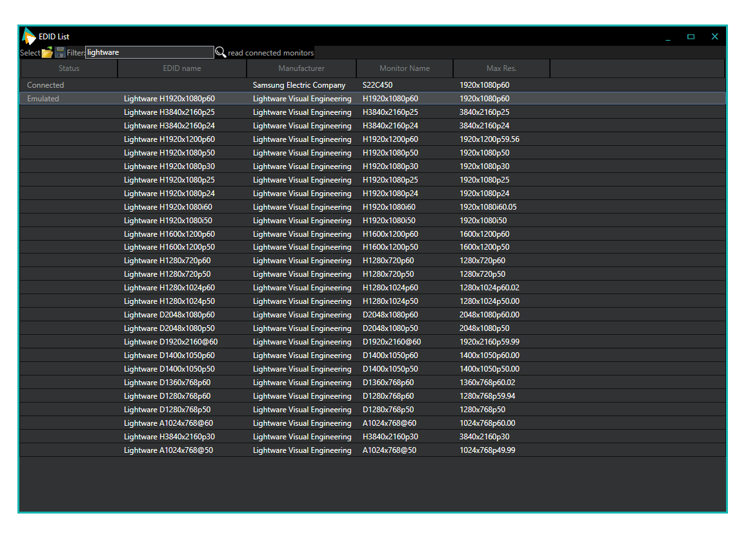
Task: Focus the Filter text field containing "lightware"
Action: pos(150,52)
